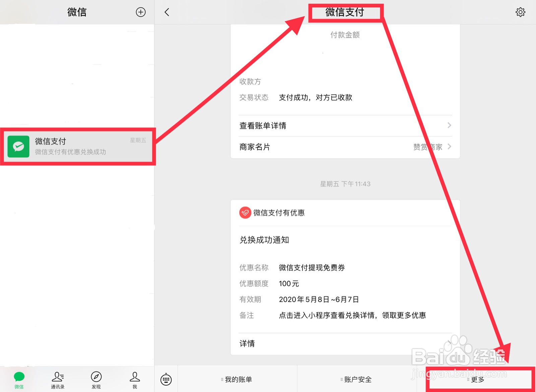Viewport: 536px width, 392px height.
Task: Click the 星期五 下午11:43 timestamp
Action: [345, 184]
